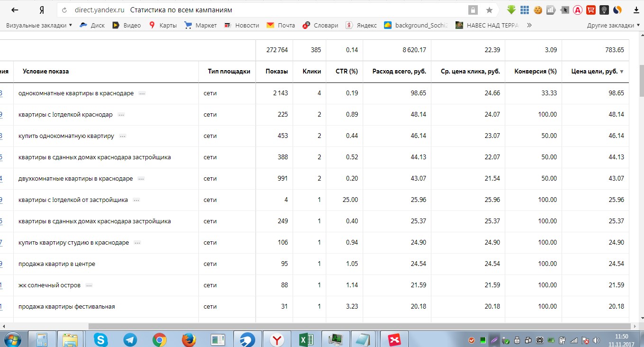Open the 'Диск' bookmark

[92, 25]
